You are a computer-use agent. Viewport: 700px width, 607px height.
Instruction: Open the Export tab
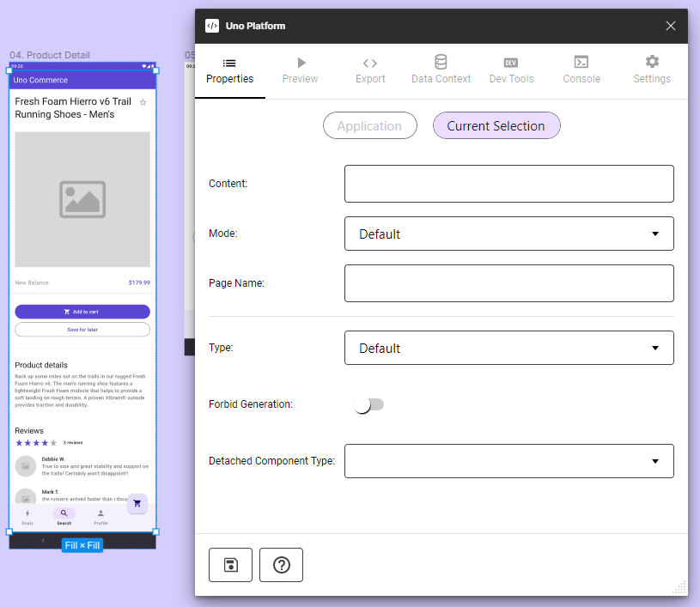pos(369,70)
